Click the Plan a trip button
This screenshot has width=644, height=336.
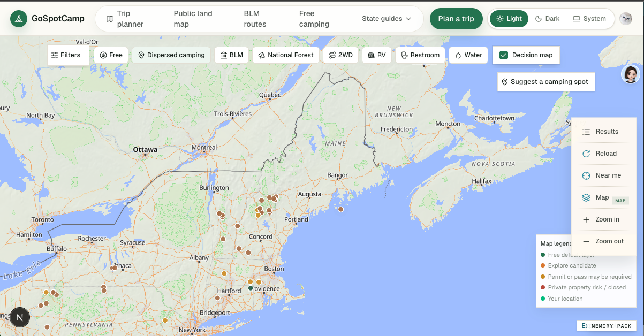click(x=456, y=19)
